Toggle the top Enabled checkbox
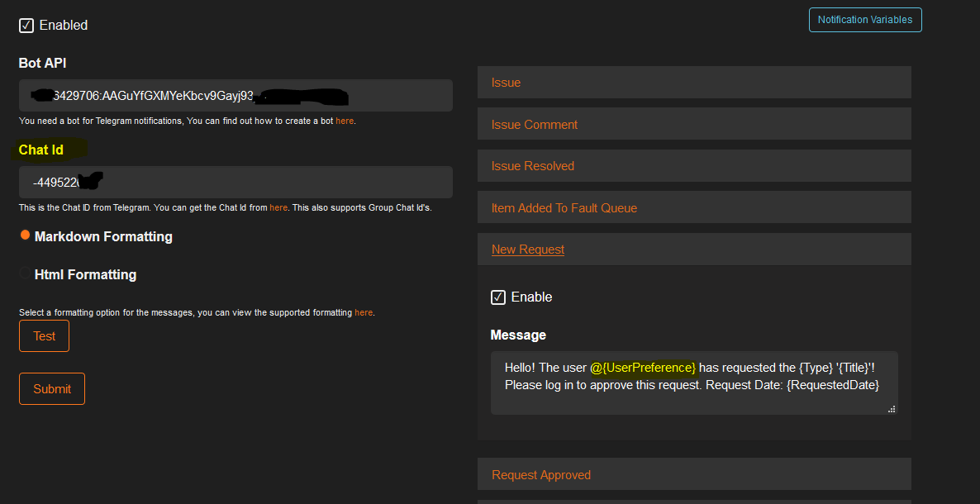The height and width of the screenshot is (504, 980). coord(26,26)
